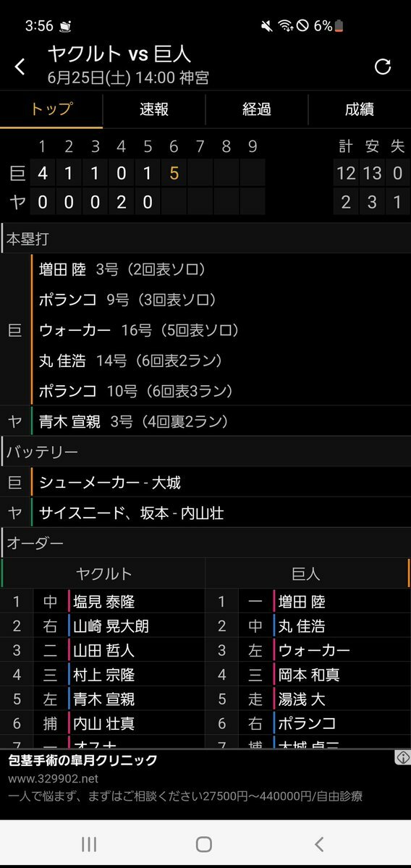Select 岡本 和真 in Giants order
The image size is (411, 868).
(309, 674)
